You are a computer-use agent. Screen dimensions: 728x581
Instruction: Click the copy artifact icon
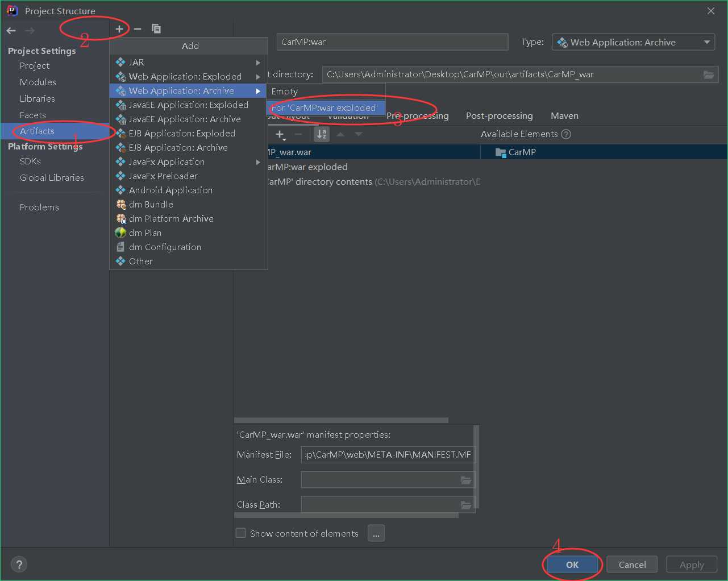pyautogui.click(x=156, y=28)
